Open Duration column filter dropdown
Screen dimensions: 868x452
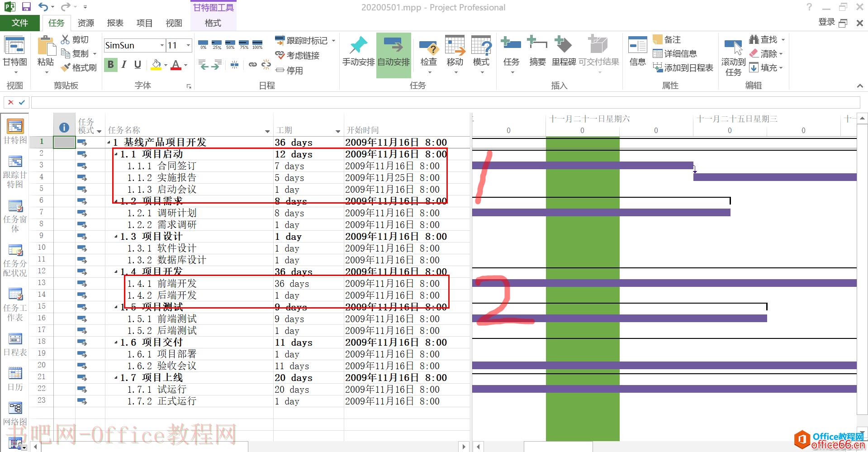click(337, 131)
